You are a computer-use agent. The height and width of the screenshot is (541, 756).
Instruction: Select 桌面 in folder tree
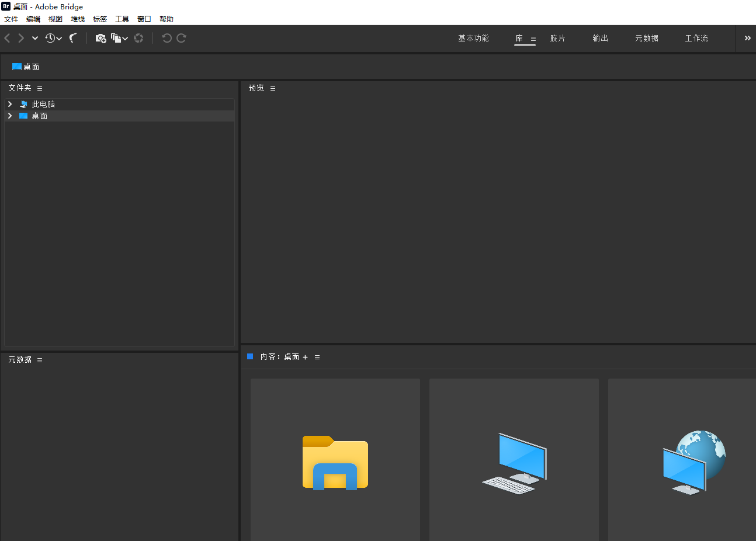39,116
